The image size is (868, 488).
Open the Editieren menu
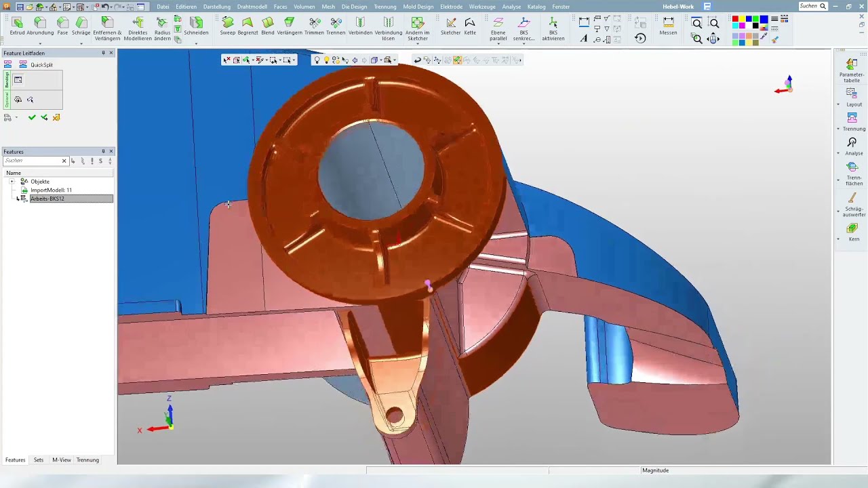[x=186, y=7]
